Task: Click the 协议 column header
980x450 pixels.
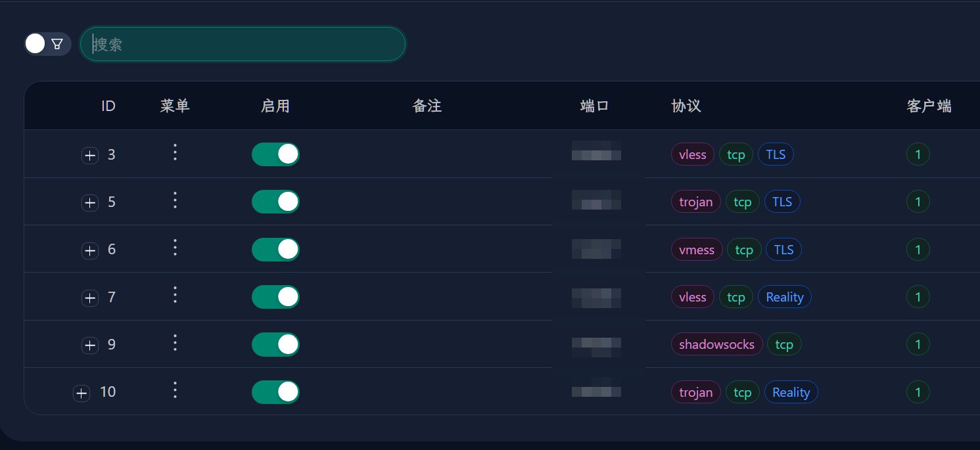Action: [x=686, y=106]
